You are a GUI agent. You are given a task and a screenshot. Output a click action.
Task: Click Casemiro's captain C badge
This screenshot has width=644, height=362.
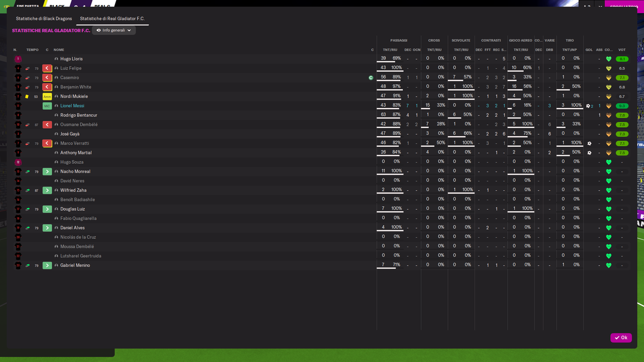[371, 78]
